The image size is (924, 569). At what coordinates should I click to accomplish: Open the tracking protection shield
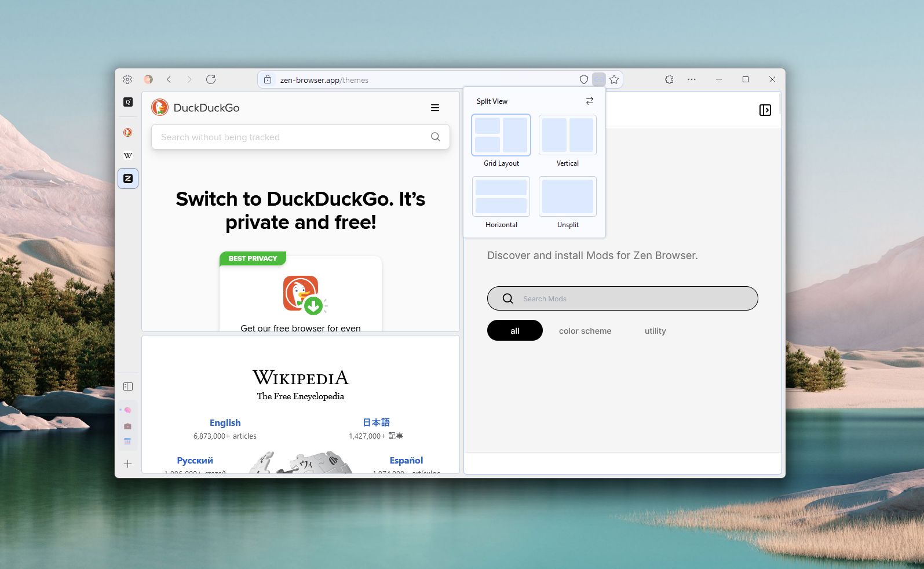click(x=584, y=79)
